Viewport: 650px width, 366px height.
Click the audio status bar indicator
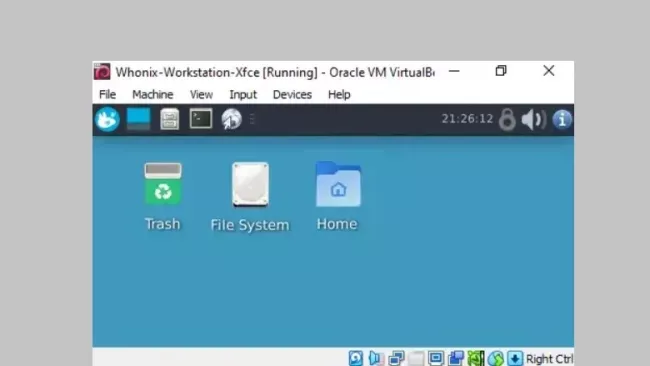click(x=376, y=358)
